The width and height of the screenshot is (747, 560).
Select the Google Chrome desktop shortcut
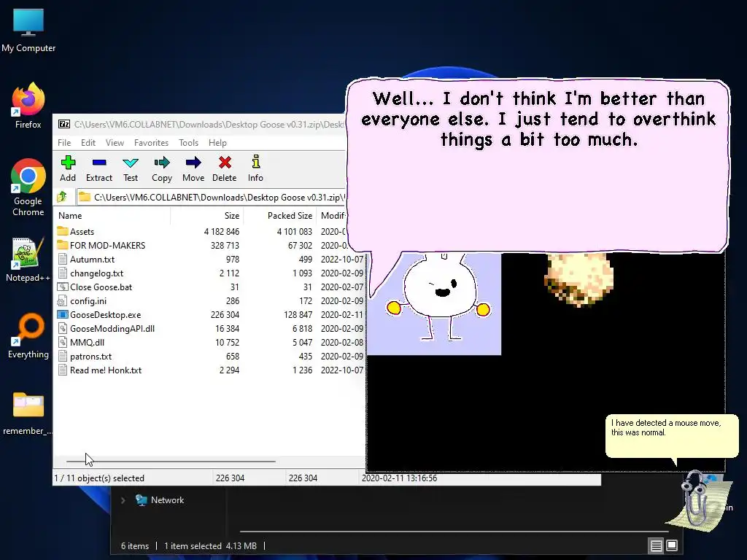[28, 187]
